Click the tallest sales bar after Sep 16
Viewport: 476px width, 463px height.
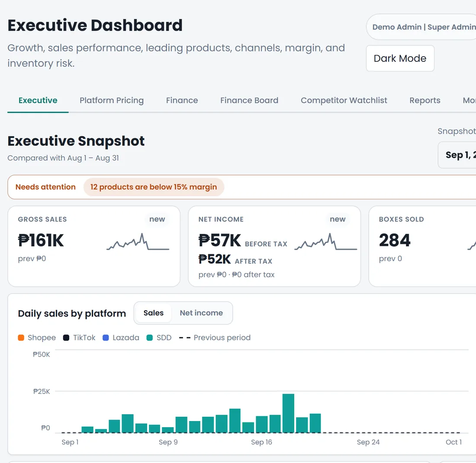288,413
